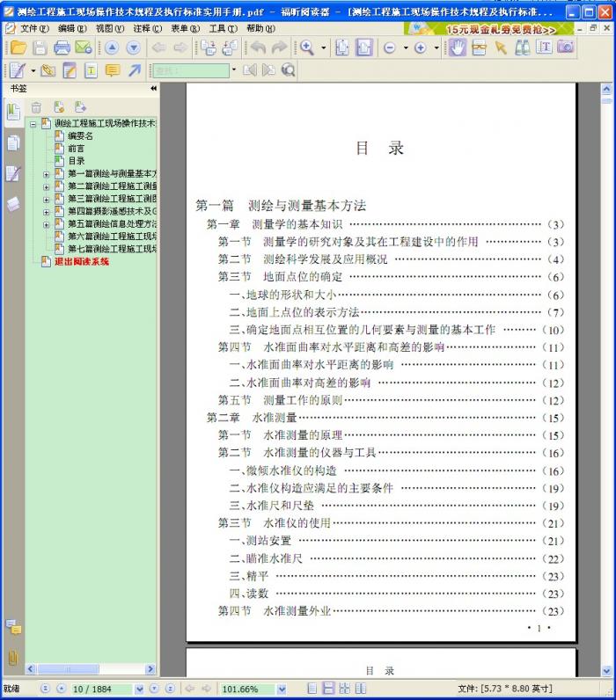Click the Snapshot camera tool
The image size is (616, 700).
click(x=565, y=47)
